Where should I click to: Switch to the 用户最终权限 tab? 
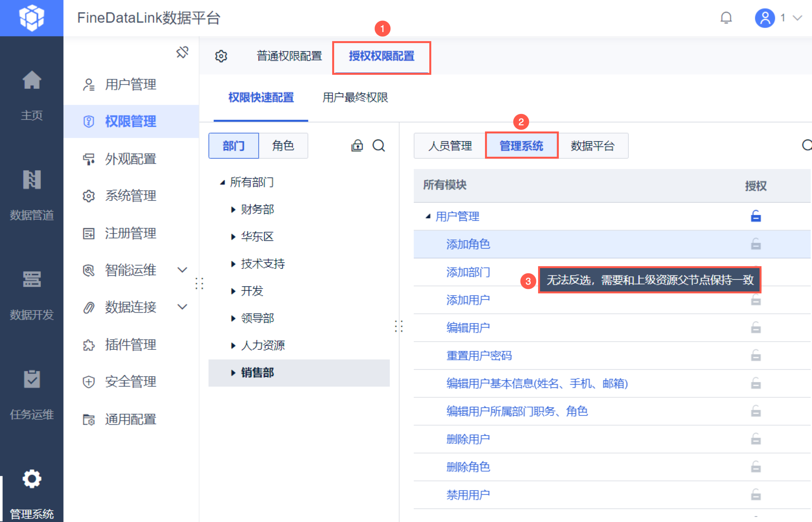pos(355,97)
